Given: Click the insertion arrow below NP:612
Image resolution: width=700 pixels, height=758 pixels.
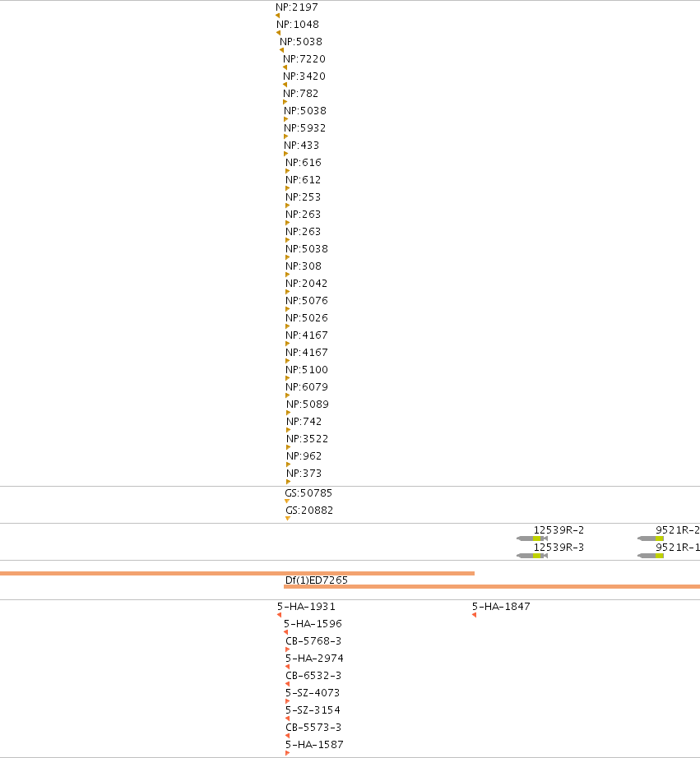Looking at the screenshot, I should click(x=287, y=188).
